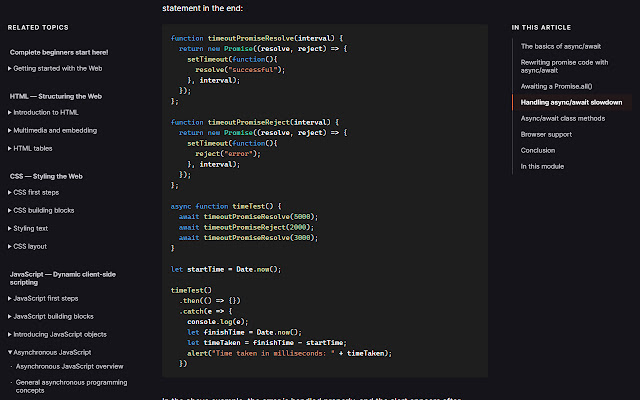The width and height of the screenshot is (640, 400).
Task: Click await timeoutPromiseReject(2000); line
Action: pyautogui.click(x=247, y=227)
